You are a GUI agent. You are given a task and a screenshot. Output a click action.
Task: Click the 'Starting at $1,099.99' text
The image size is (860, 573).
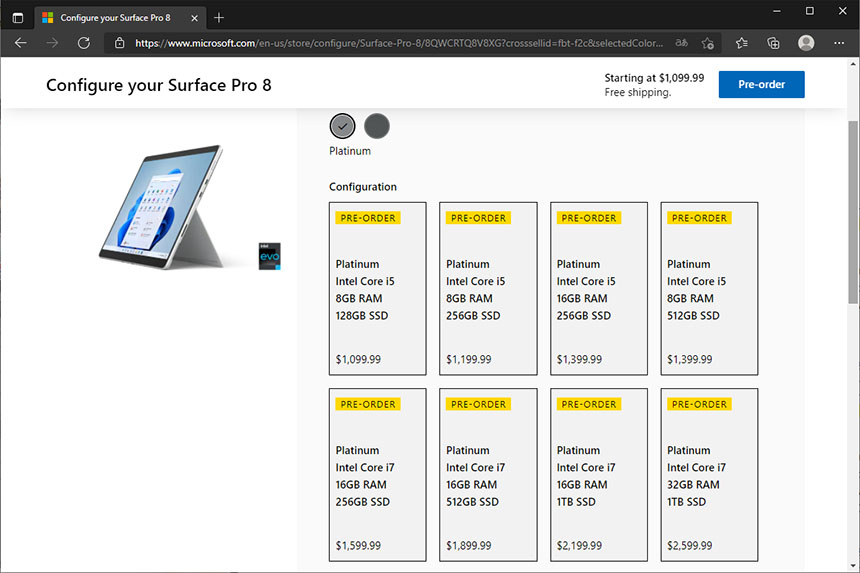[x=654, y=78]
